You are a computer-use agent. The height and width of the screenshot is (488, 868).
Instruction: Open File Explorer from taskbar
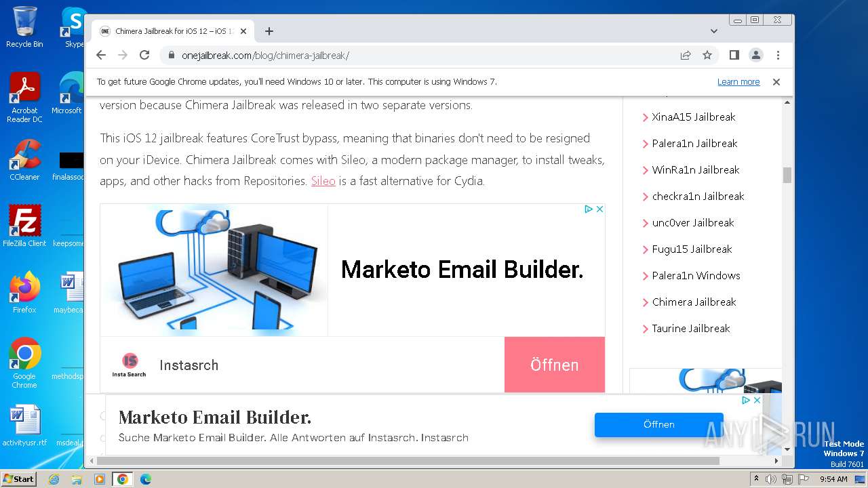[x=77, y=479]
